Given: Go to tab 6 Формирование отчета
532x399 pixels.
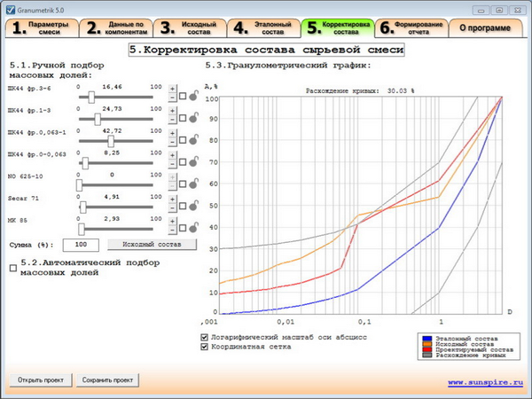Looking at the screenshot, I should coord(411,28).
